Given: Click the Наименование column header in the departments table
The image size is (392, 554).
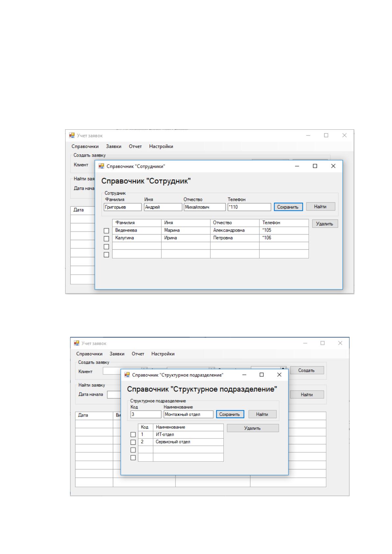Looking at the screenshot, I should pyautogui.click(x=188, y=427).
